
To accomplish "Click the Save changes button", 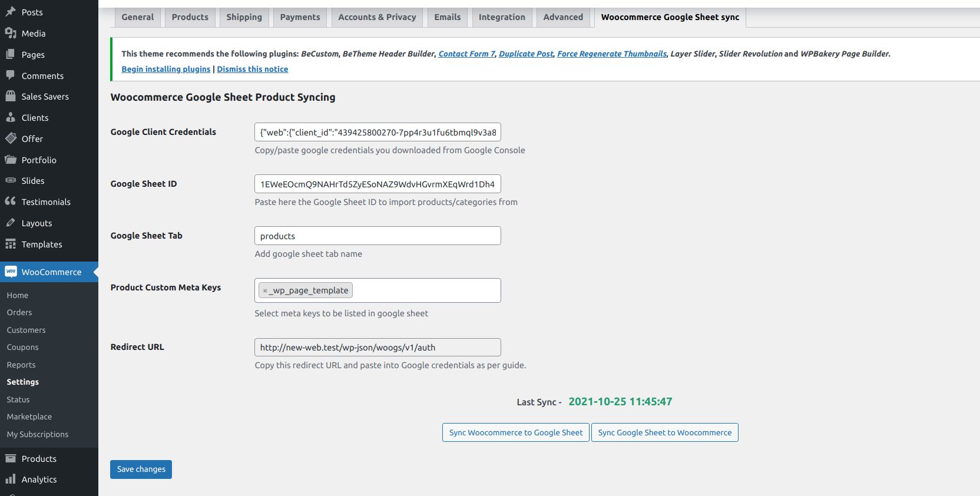I will point(141,469).
